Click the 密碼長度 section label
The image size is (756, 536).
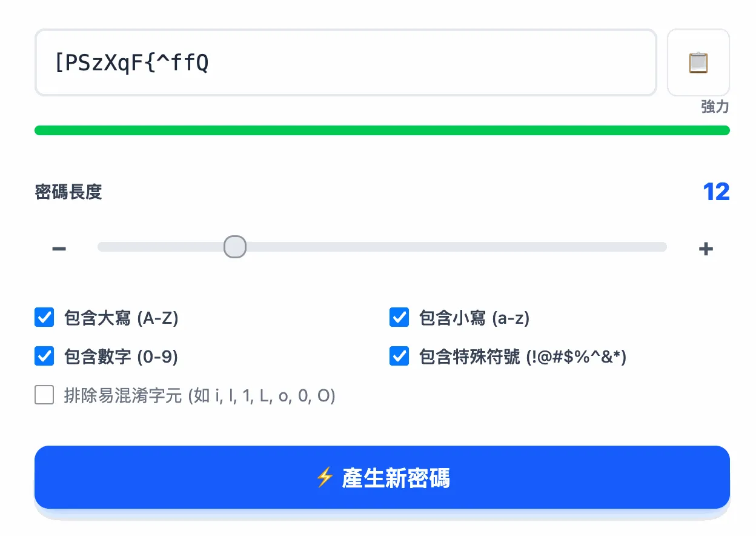[68, 192]
